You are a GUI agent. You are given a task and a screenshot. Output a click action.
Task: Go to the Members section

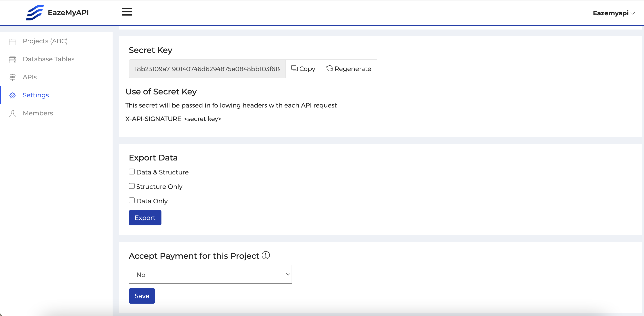[x=38, y=113]
